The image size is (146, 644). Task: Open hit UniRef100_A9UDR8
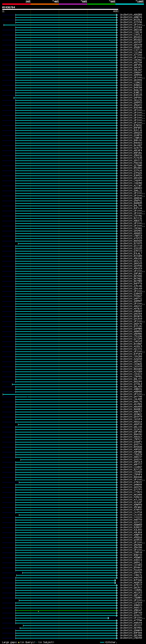[x=131, y=15]
